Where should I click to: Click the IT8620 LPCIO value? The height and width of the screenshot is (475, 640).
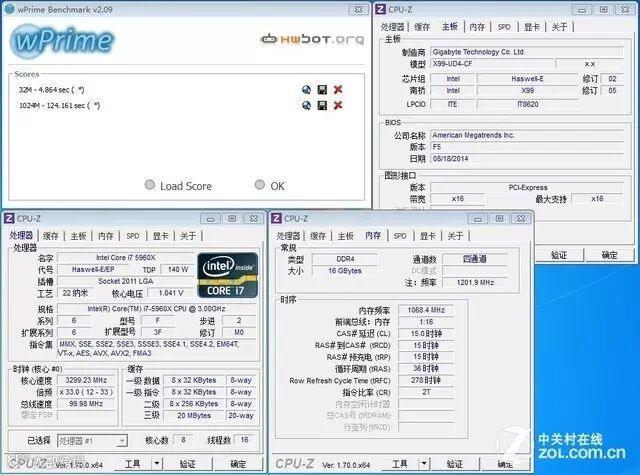527,104
